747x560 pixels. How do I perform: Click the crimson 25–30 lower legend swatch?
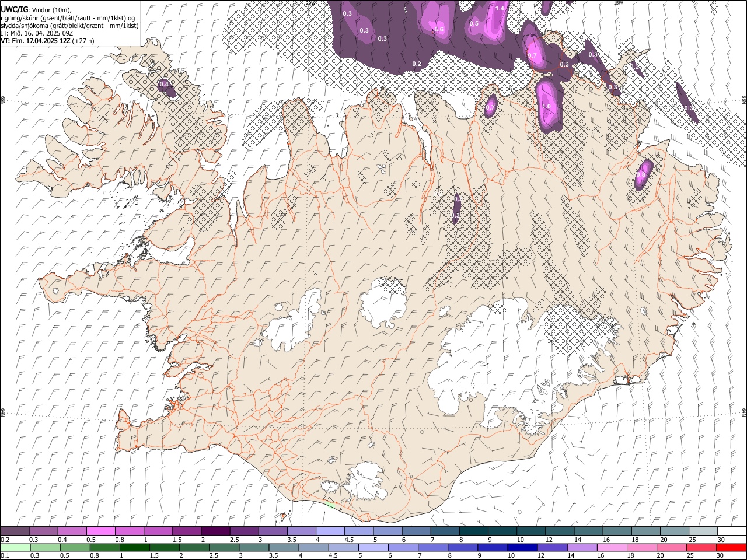pyautogui.click(x=701, y=547)
